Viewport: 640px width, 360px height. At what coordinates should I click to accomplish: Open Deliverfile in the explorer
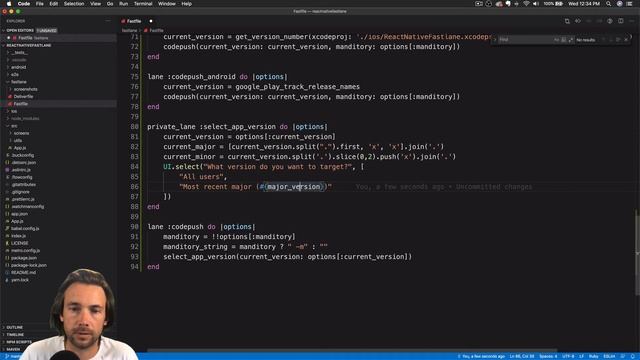click(23, 97)
